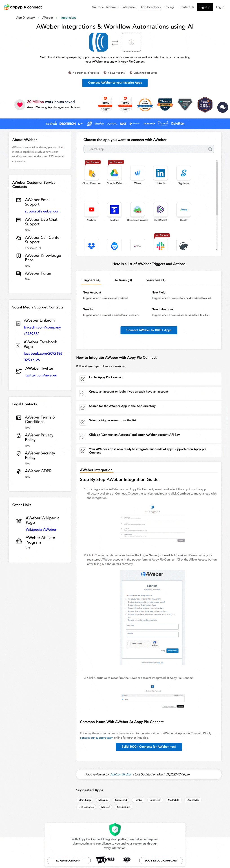Viewport: 230px width, 868px height.
Task: Switch to the Triggers (4) tab
Action: click(91, 280)
